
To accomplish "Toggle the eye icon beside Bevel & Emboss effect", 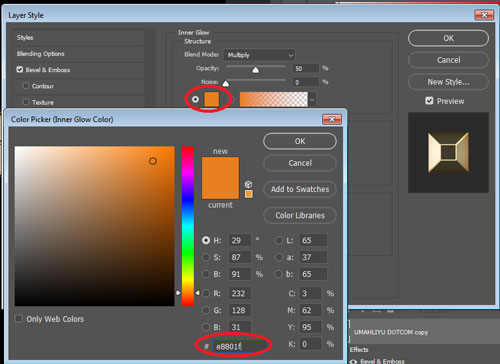I will (353, 361).
